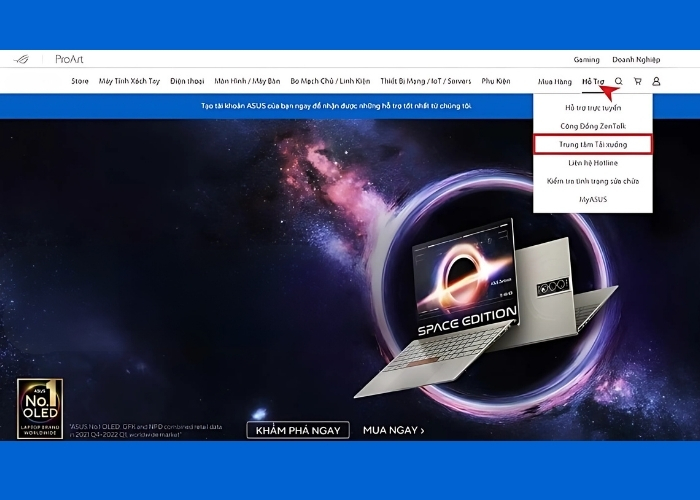Viewport: 700px width, 500px height.
Task: Click the ROG logo icon
Action: pos(21,60)
